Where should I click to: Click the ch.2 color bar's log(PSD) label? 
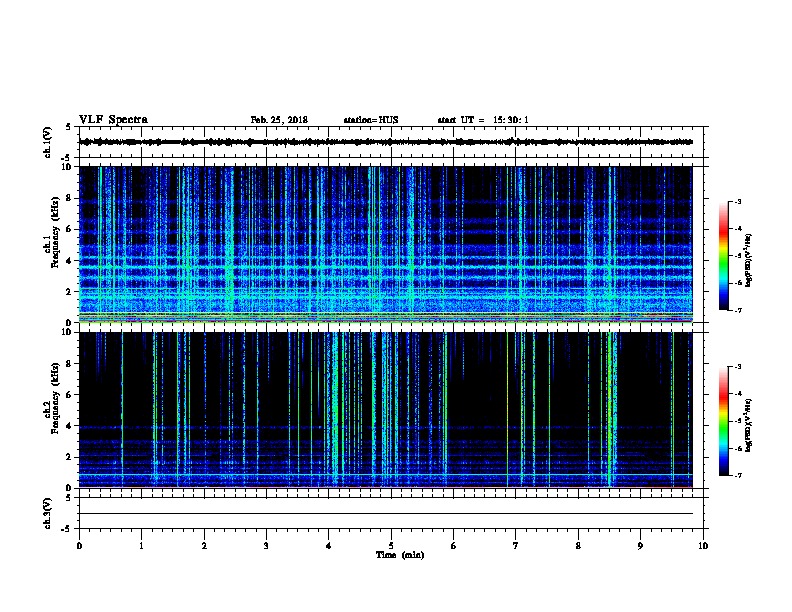click(x=748, y=425)
